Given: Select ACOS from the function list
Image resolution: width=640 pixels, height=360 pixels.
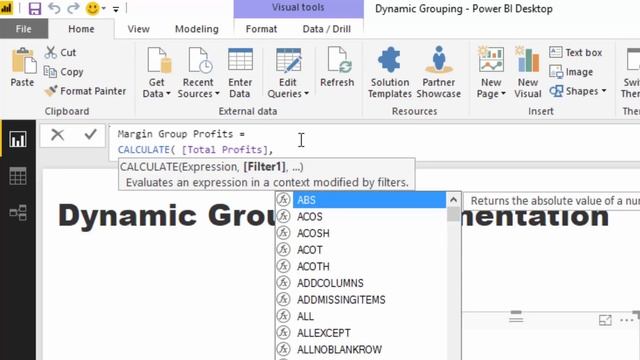Looking at the screenshot, I should click(361, 217).
